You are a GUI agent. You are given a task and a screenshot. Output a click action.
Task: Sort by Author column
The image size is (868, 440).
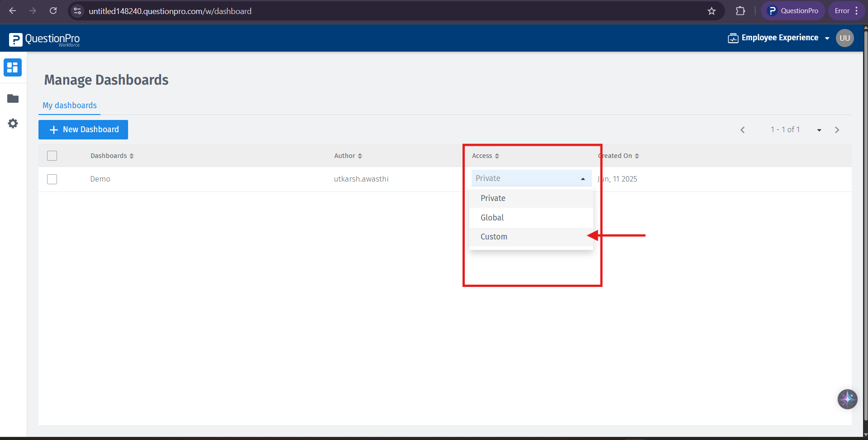tap(348, 156)
